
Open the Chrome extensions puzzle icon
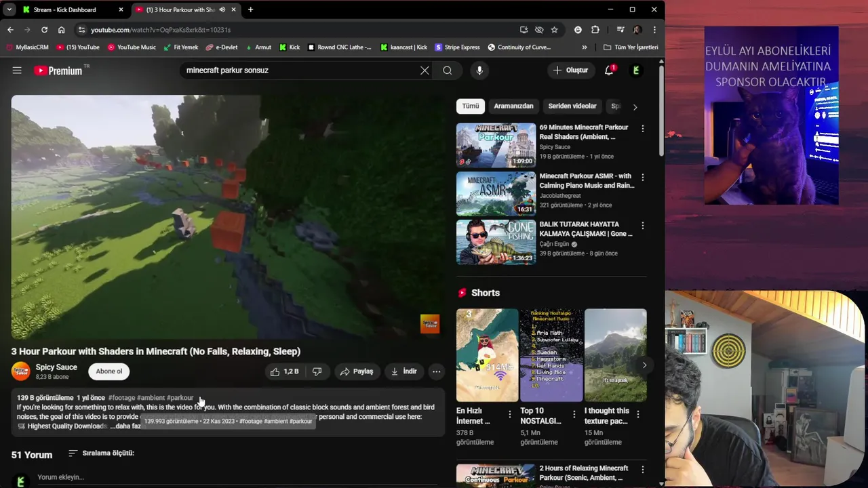(x=595, y=30)
